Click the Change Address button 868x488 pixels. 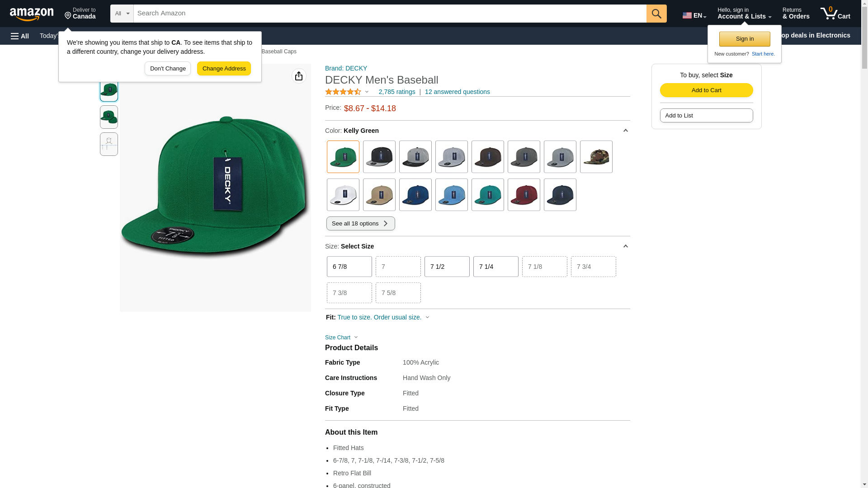[x=224, y=69]
